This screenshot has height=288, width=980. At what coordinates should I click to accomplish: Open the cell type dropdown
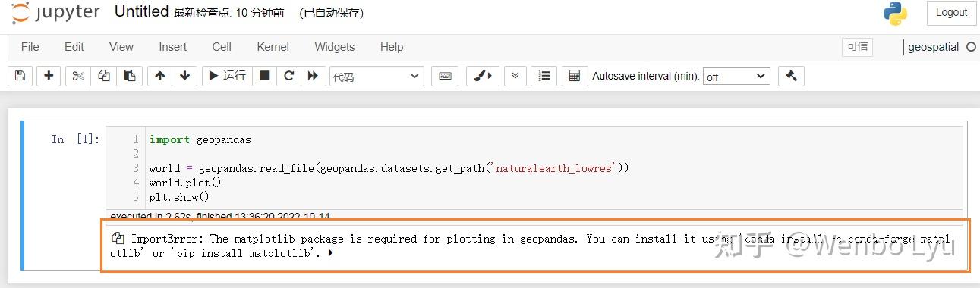pyautogui.click(x=377, y=77)
